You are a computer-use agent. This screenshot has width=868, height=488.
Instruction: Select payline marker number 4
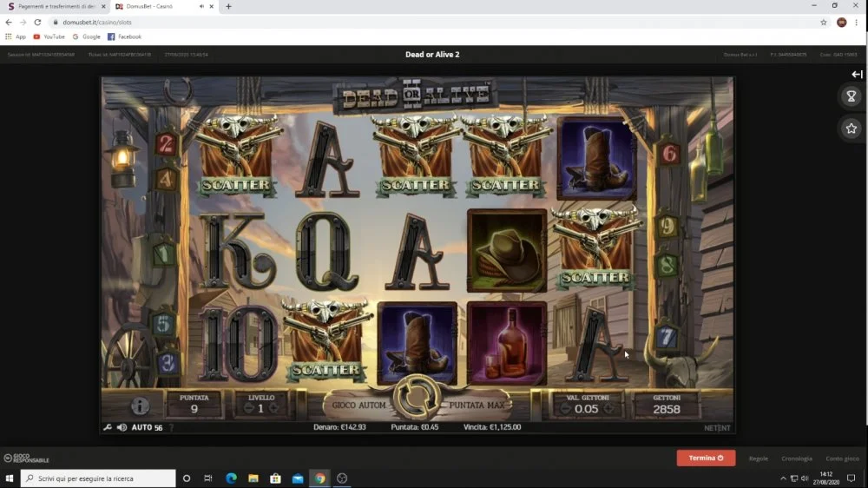[165, 180]
